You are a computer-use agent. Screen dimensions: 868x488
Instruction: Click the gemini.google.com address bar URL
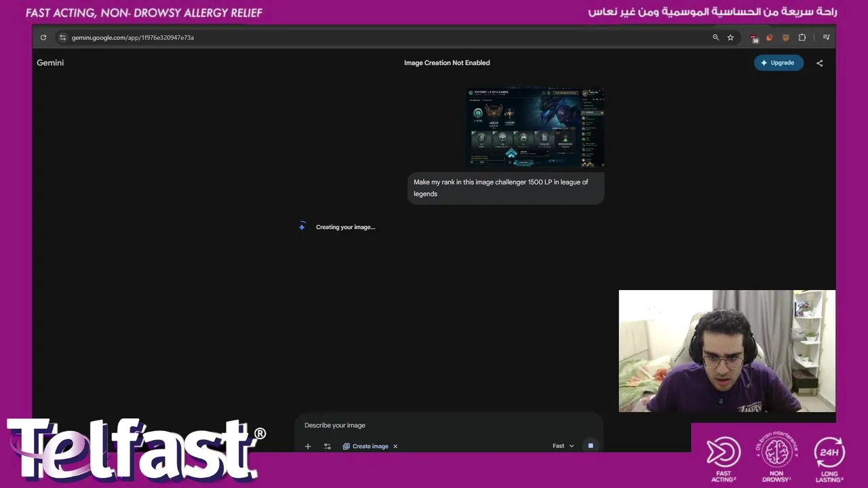(x=133, y=37)
